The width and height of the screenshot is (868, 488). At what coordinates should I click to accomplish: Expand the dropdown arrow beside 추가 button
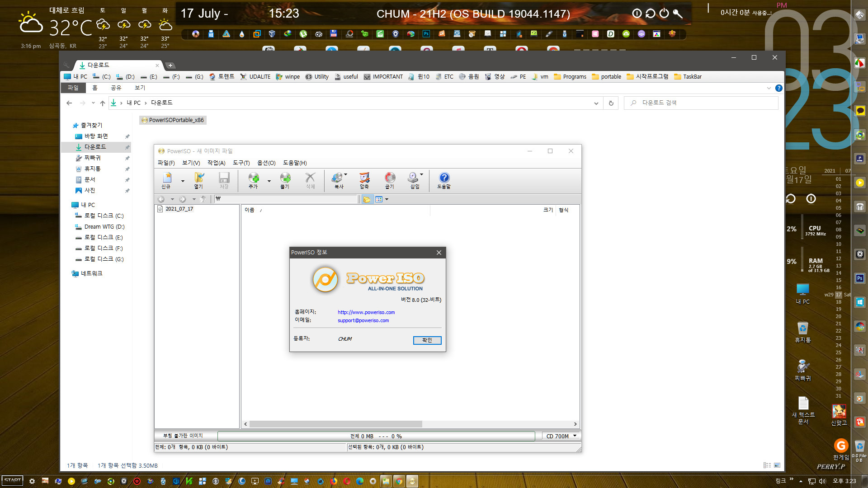click(x=269, y=181)
